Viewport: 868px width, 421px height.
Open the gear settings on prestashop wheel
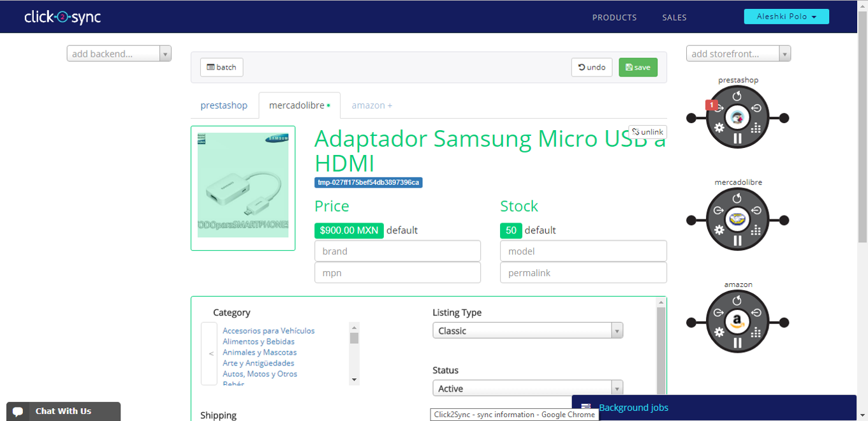pos(719,128)
